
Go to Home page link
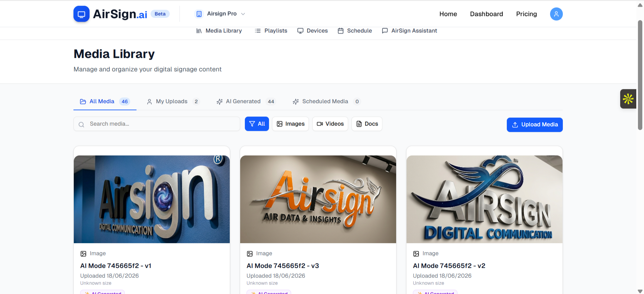448,14
